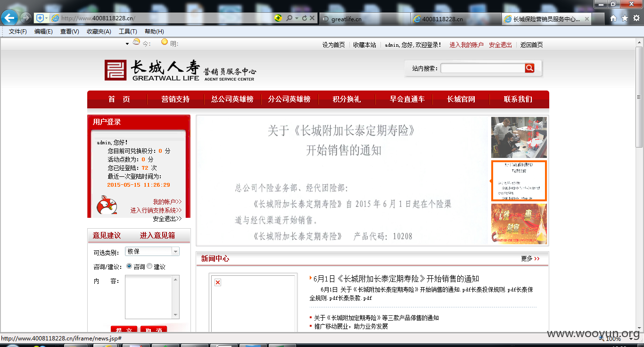
Task: Open the 文件(F) menu
Action: (18, 32)
